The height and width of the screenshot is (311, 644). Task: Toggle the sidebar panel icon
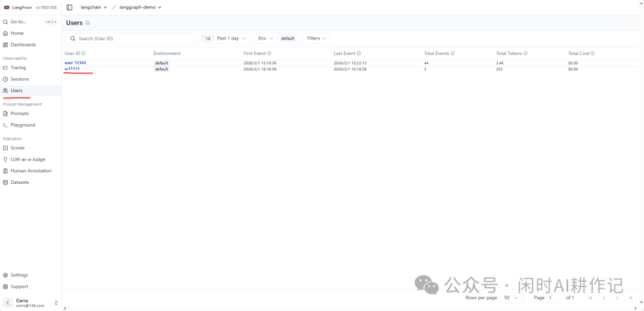point(69,7)
